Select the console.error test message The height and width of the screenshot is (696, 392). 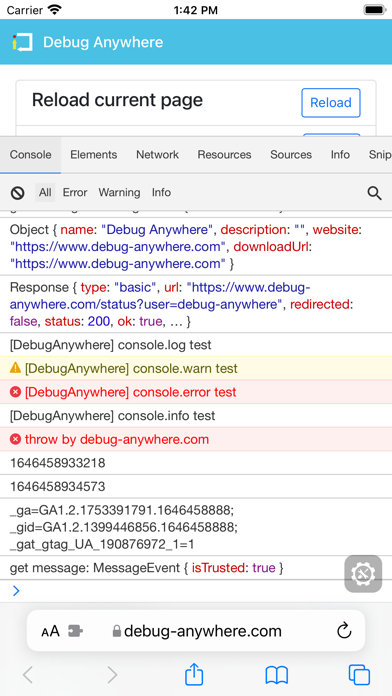131,392
